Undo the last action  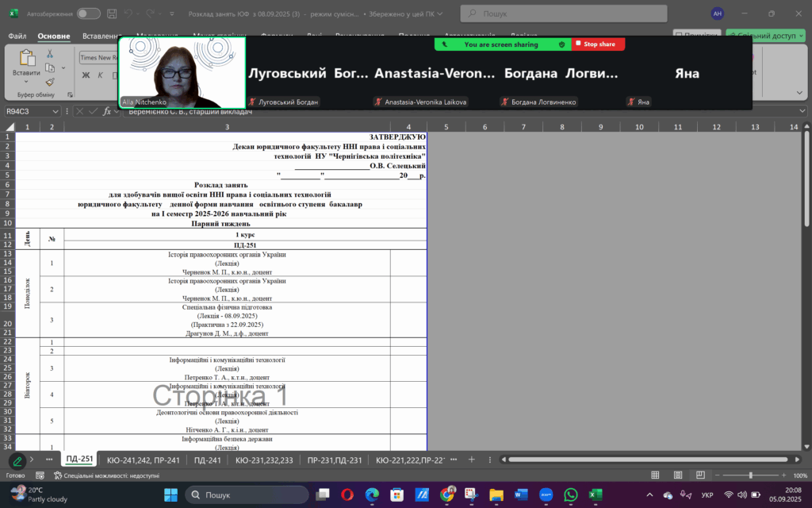(129, 13)
